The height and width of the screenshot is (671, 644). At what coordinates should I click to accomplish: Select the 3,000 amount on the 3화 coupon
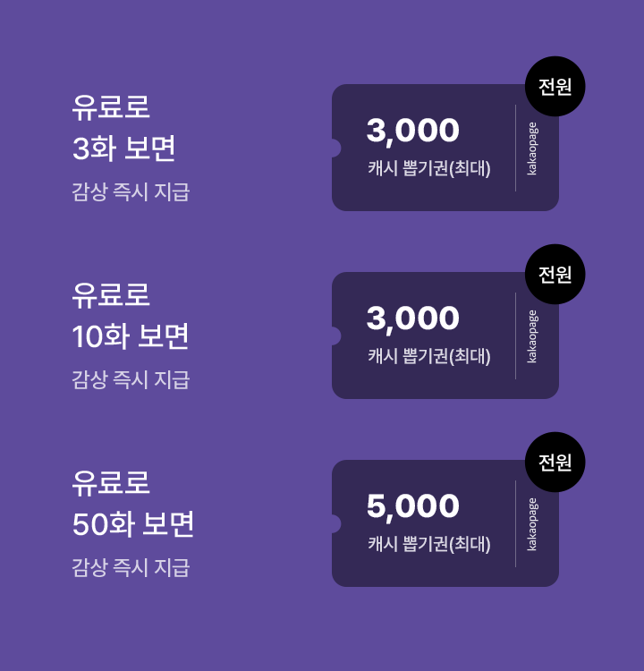click(413, 131)
